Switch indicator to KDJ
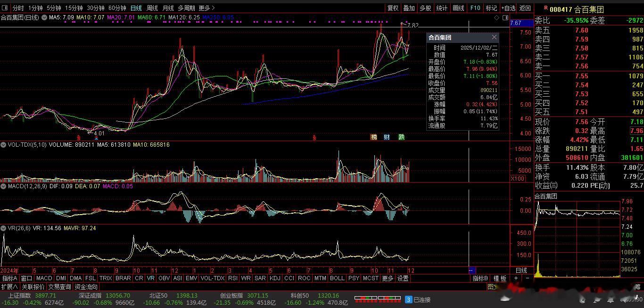The image size is (644, 308). pyautogui.click(x=275, y=278)
